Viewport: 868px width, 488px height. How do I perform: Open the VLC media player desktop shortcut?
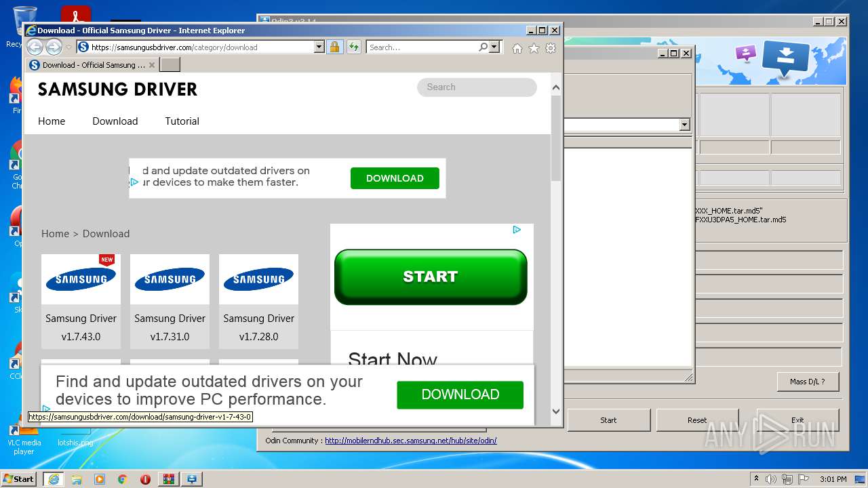[x=24, y=438]
